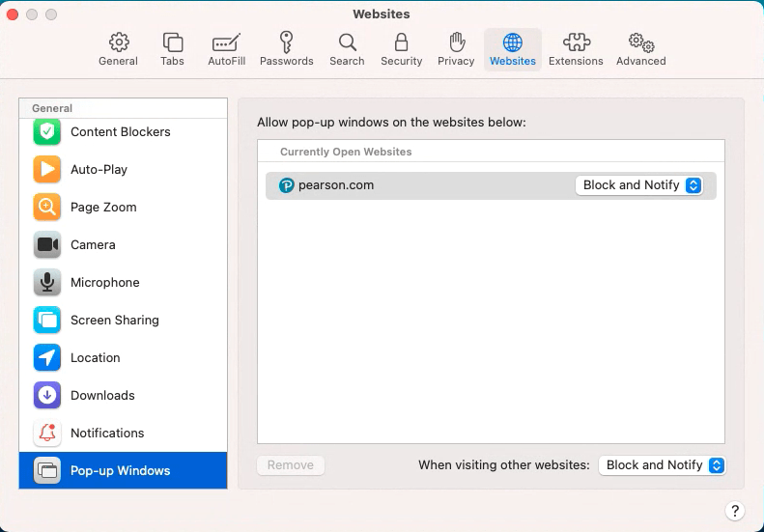Click the Microphone icon in sidebar
764x532 pixels.
tap(47, 282)
